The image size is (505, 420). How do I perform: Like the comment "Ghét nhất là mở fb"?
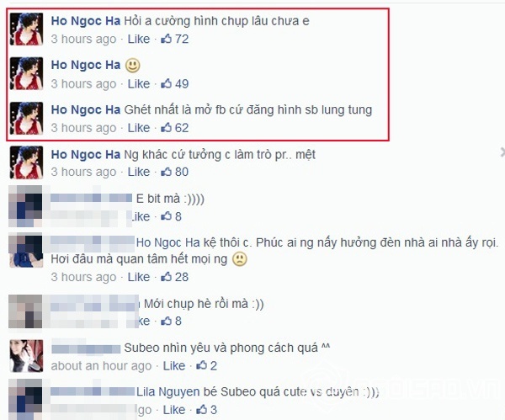(139, 128)
